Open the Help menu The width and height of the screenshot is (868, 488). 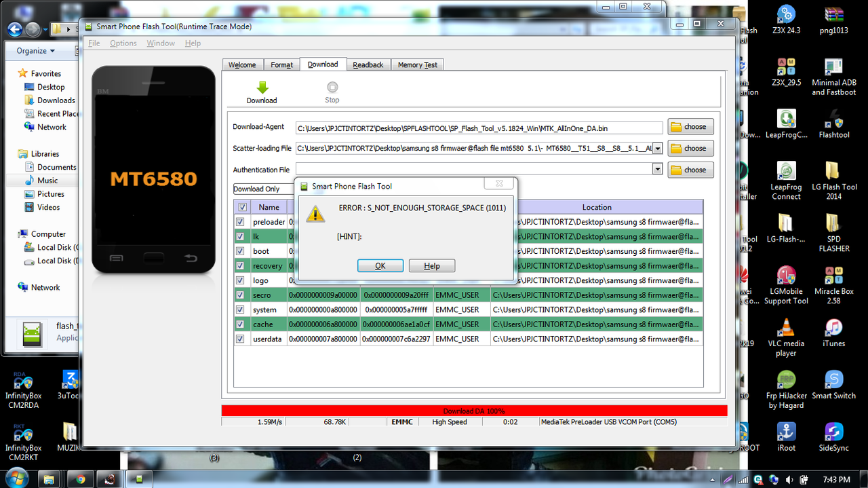[x=193, y=43]
